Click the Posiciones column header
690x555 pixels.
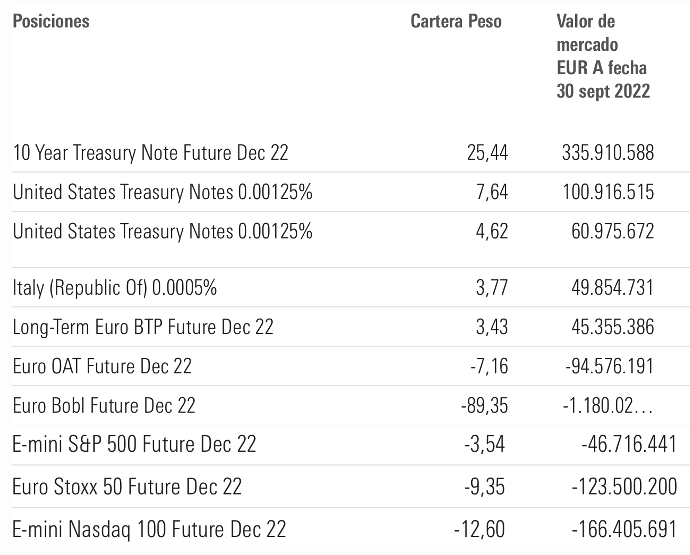coord(51,21)
